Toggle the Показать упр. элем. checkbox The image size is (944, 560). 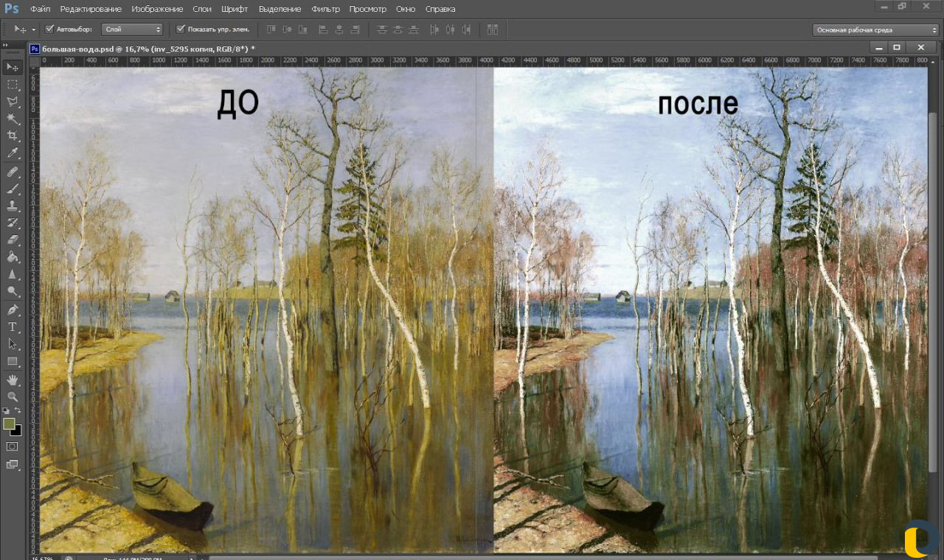point(181,29)
